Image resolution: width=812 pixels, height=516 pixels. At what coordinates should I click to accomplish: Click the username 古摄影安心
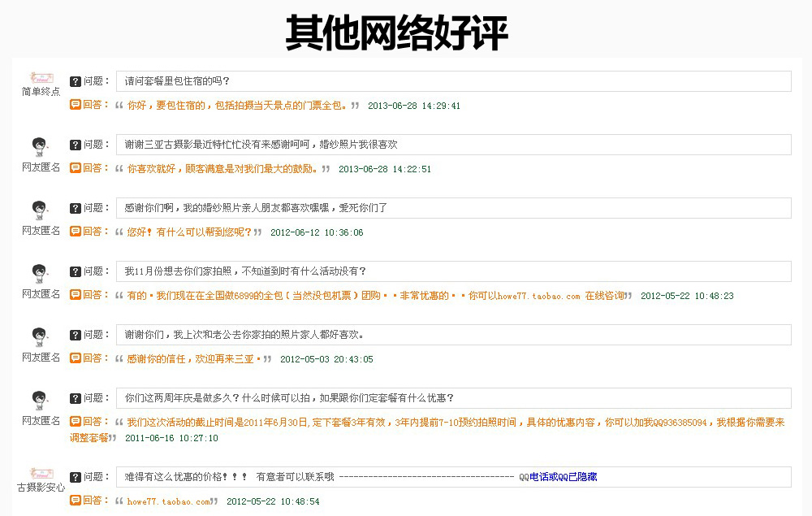click(41, 488)
